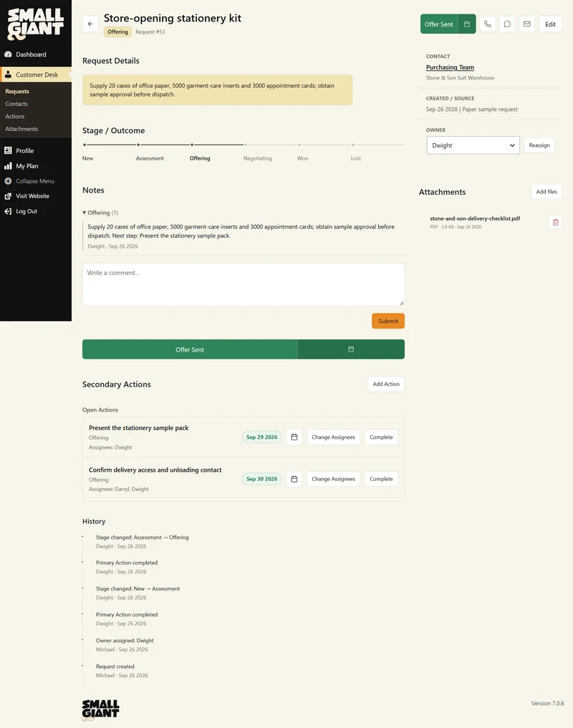
Task: Click the Collapse Menu arrow icon
Action: click(8, 181)
